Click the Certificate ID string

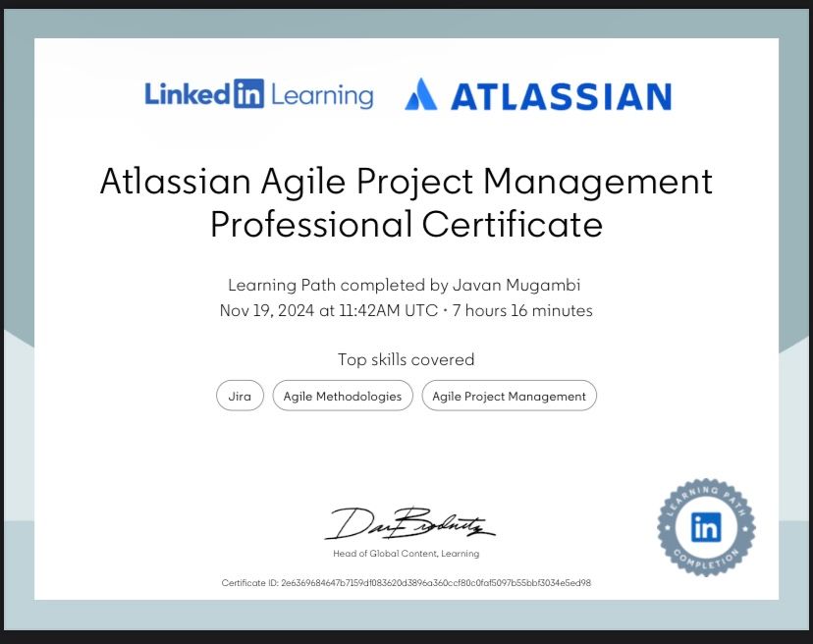pos(406,583)
